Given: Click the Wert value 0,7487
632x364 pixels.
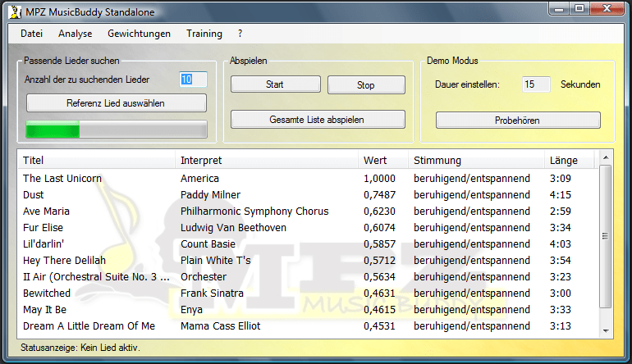Looking at the screenshot, I should [x=380, y=195].
